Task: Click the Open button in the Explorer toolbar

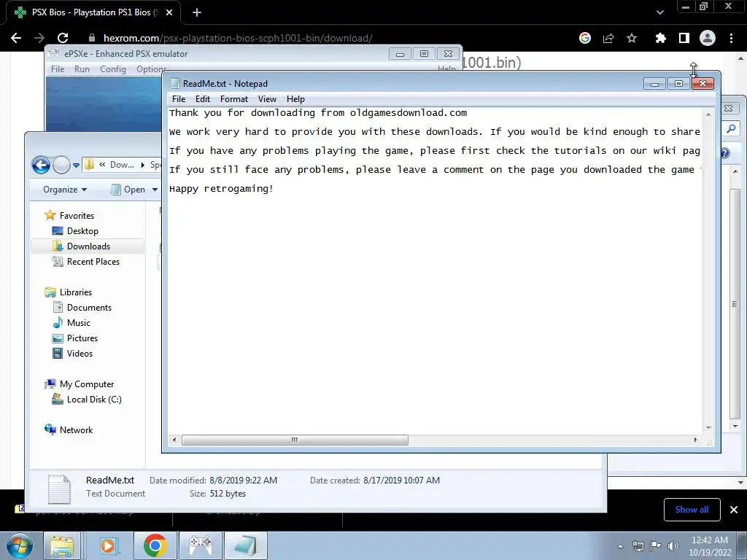Action: click(x=128, y=190)
